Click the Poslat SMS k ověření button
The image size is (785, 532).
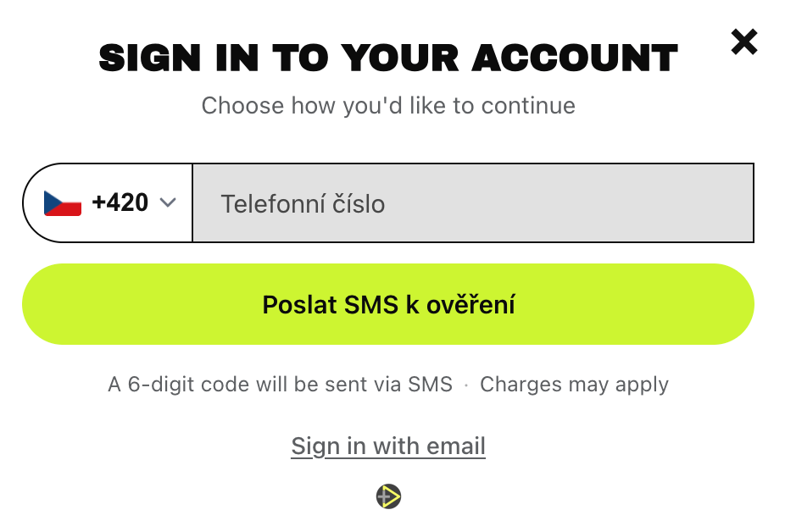pos(388,304)
